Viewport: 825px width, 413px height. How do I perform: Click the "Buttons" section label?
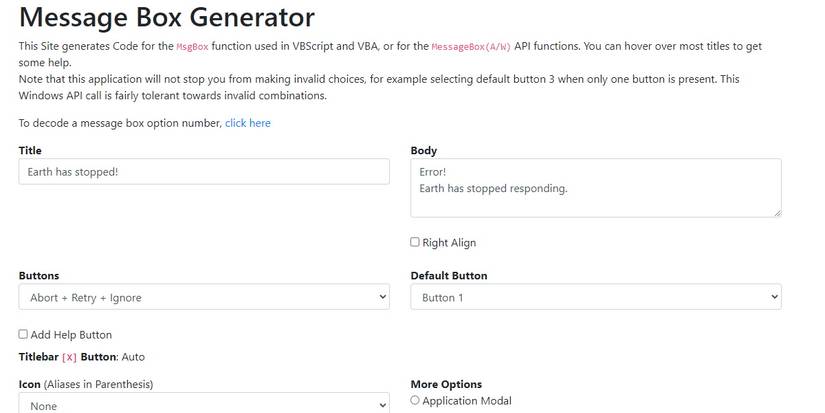[x=39, y=276]
